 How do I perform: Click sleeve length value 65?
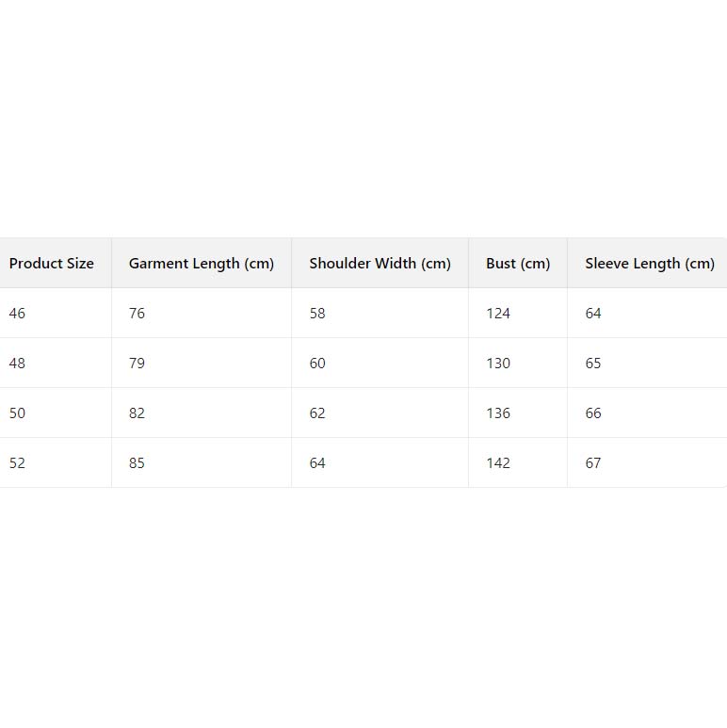pos(593,364)
